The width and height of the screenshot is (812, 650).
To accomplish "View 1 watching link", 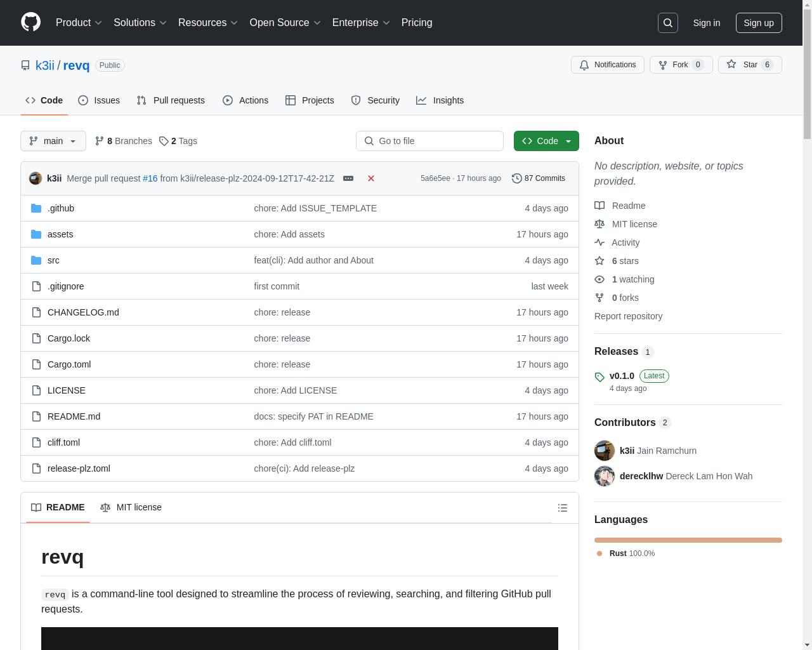I will (624, 279).
